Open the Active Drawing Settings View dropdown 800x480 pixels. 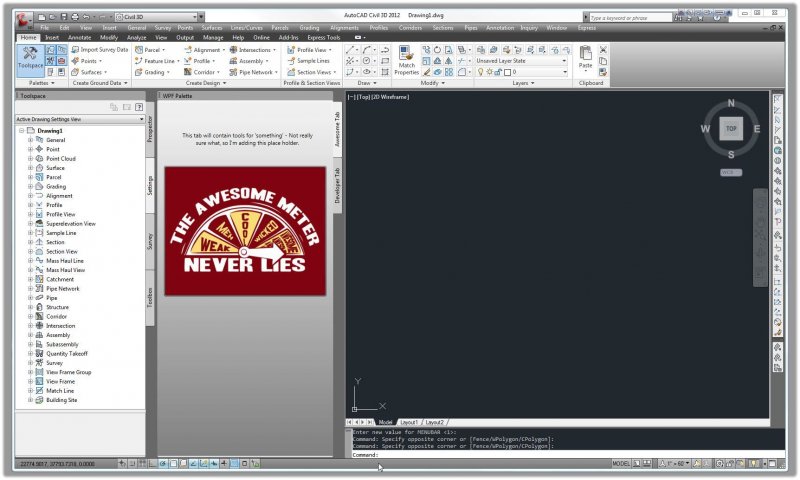pyautogui.click(x=80, y=119)
